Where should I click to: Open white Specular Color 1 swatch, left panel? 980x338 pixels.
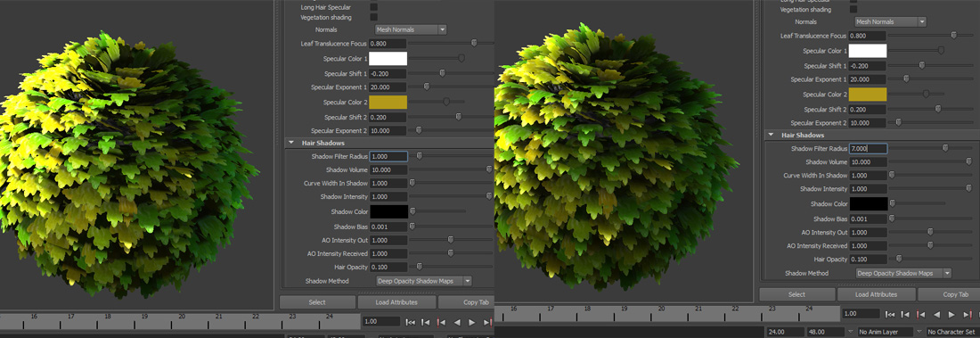(x=388, y=59)
